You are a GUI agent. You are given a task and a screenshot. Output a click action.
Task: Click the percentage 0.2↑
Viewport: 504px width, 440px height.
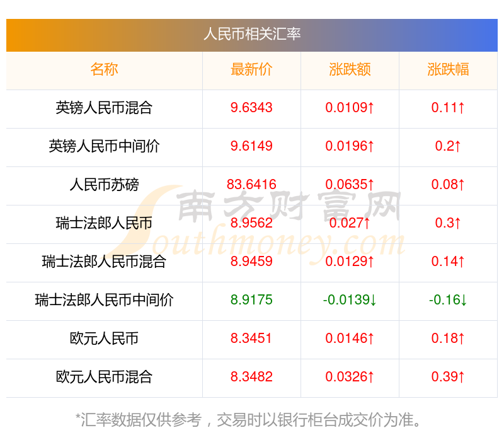pos(448,146)
